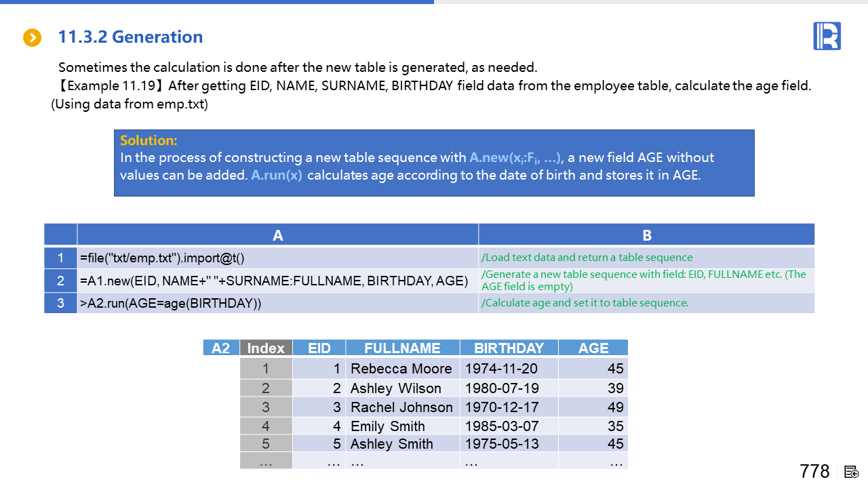Click the slide list icon beside 778
Screen dimensions: 868x488
[852, 472]
